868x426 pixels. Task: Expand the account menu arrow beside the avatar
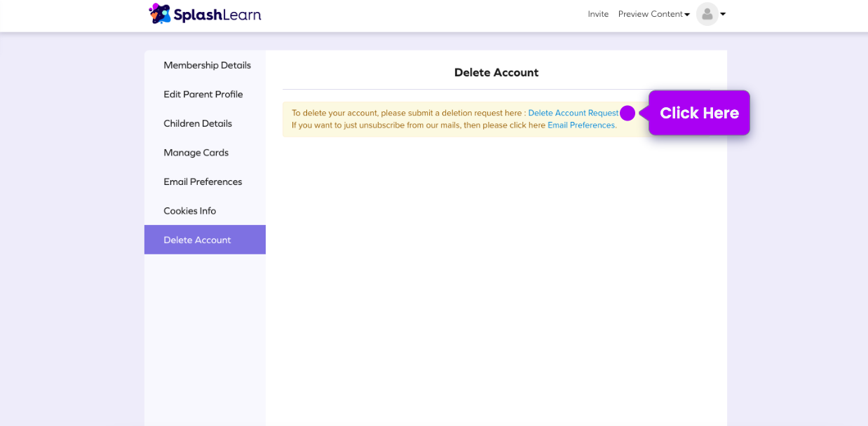pyautogui.click(x=724, y=14)
